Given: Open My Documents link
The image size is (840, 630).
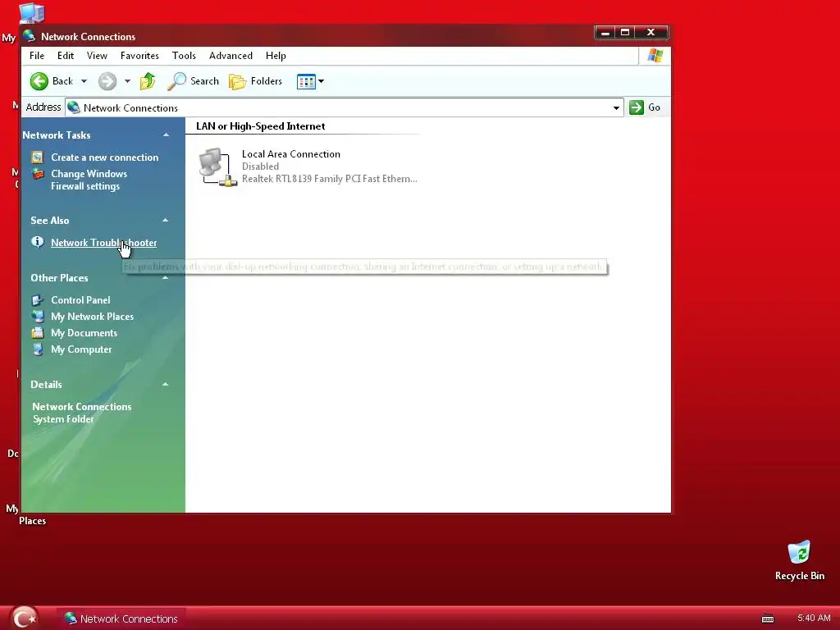Looking at the screenshot, I should pos(84,333).
